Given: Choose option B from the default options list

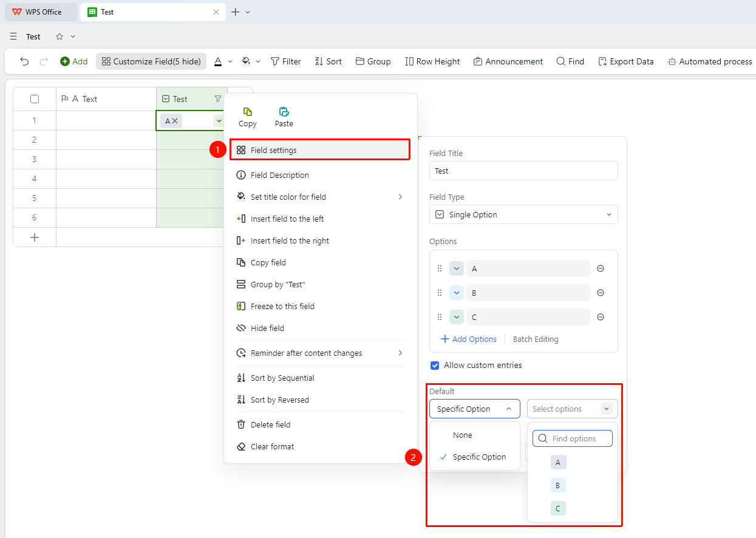Looking at the screenshot, I should (x=558, y=485).
